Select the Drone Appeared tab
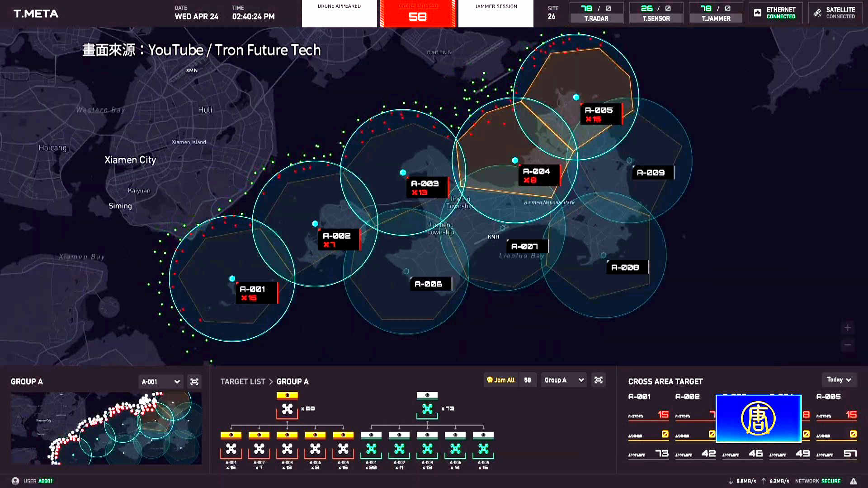868x488 pixels. pyautogui.click(x=339, y=14)
